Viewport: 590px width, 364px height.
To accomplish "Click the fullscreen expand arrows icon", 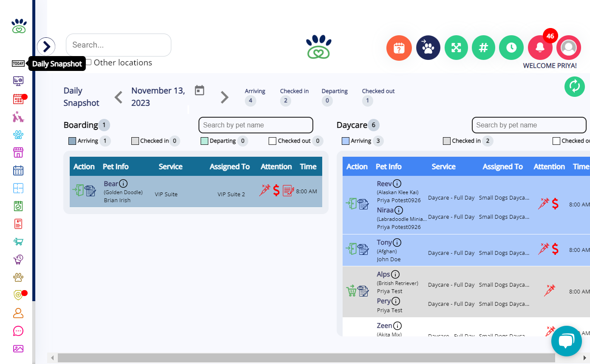I will [x=456, y=48].
